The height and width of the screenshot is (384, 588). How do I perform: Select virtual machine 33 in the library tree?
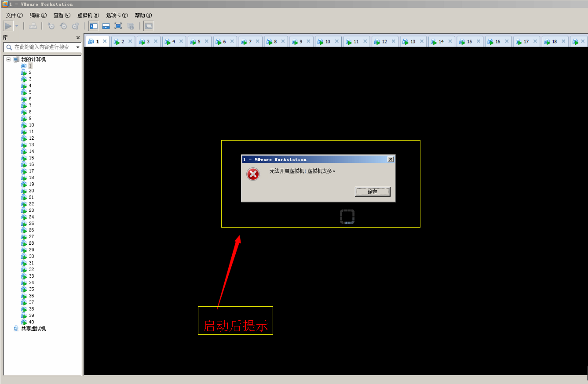[x=31, y=276]
